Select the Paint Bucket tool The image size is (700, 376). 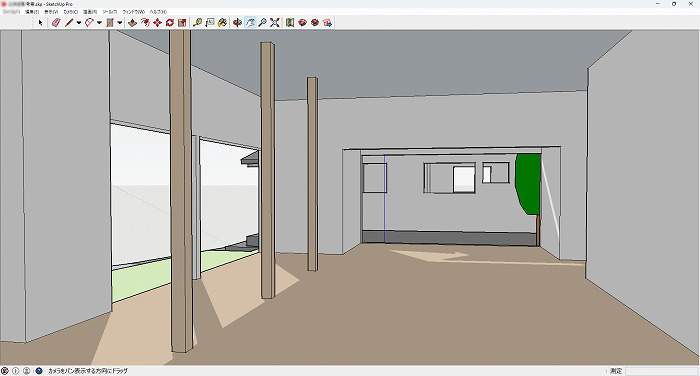click(222, 22)
